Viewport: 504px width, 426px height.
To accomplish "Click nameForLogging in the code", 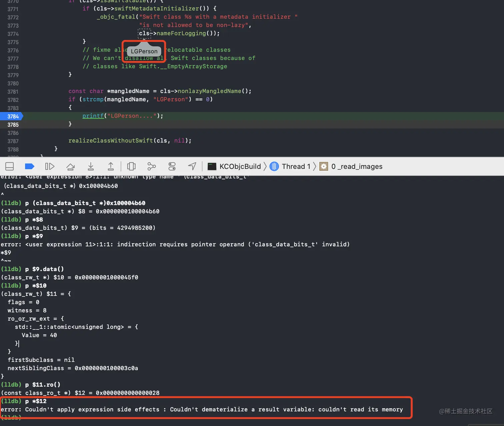I will 181,33.
